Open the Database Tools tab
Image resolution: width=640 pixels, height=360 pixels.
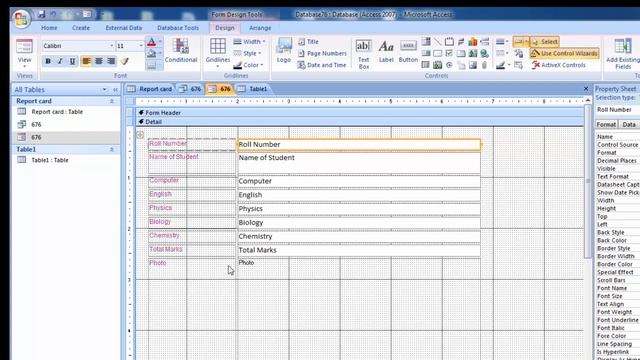[178, 28]
